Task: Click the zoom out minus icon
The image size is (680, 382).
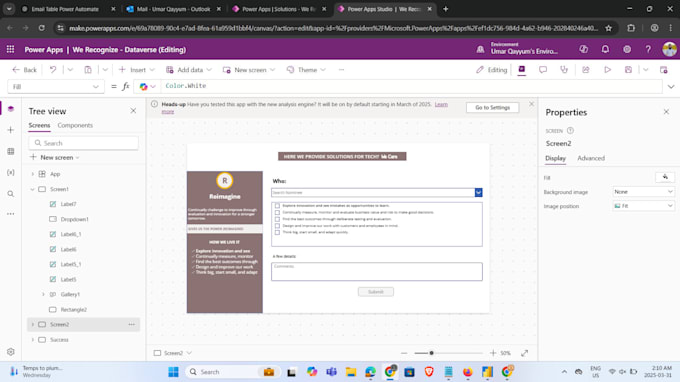Action: point(404,353)
